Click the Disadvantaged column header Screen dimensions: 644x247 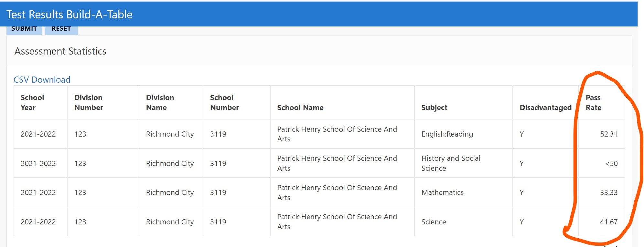(545, 108)
